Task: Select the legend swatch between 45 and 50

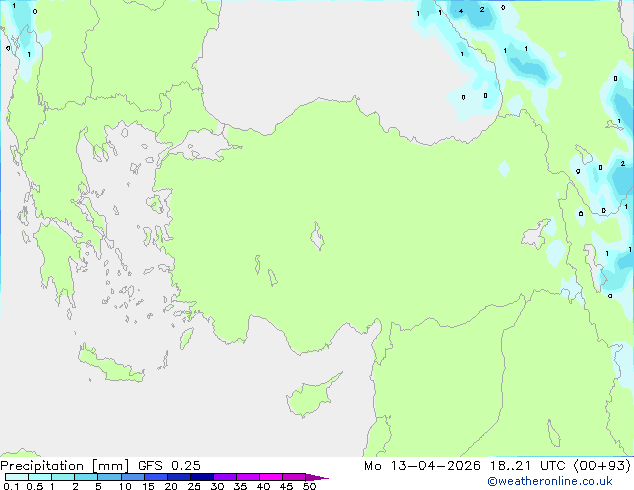Action: click(x=294, y=477)
